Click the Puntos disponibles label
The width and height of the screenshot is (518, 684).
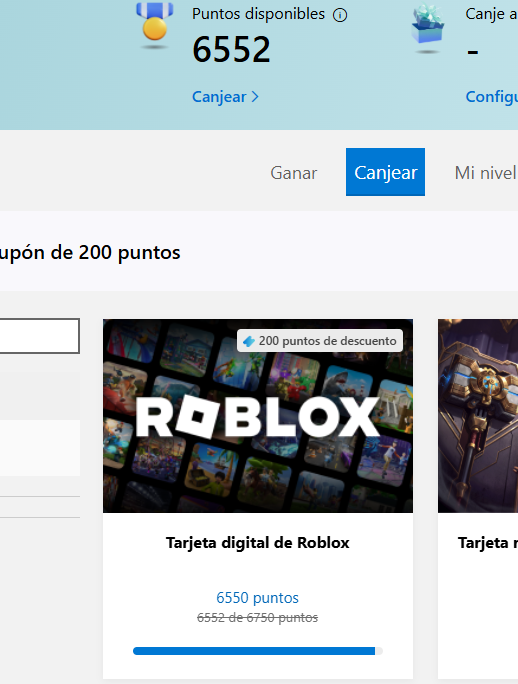coord(258,14)
